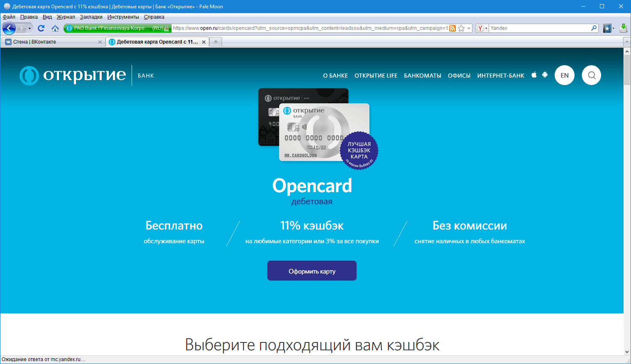Minimize the Pale Moon window
The width and height of the screenshot is (631, 364).
[x=583, y=6]
